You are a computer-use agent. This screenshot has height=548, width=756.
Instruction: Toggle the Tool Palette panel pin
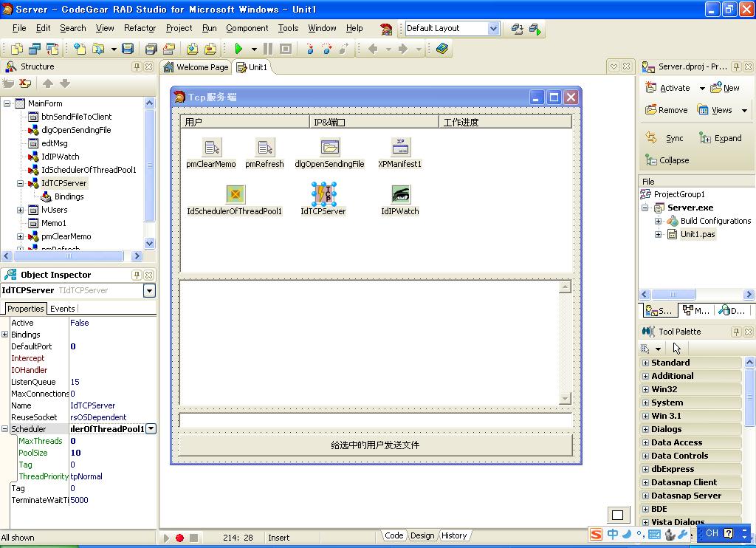point(736,332)
